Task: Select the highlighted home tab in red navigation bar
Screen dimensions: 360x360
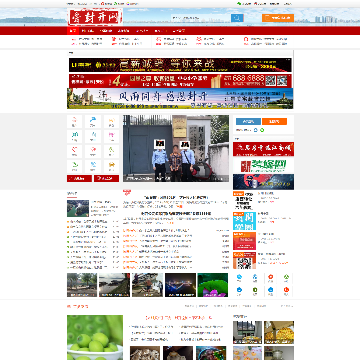Action: pyautogui.click(x=73, y=31)
